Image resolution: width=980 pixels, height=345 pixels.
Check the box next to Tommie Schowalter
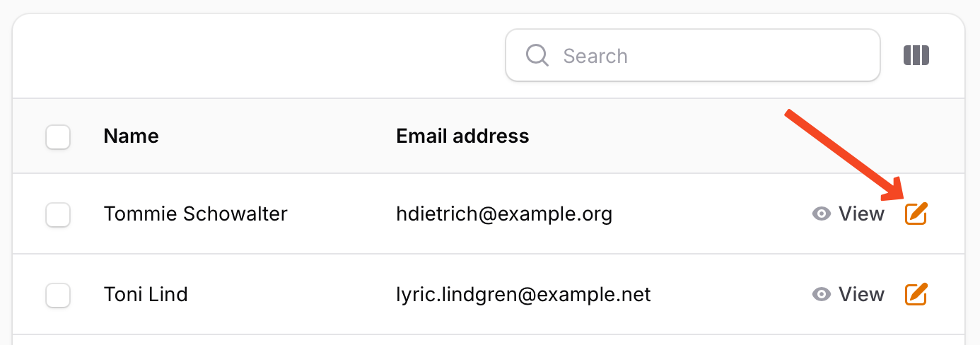click(58, 214)
